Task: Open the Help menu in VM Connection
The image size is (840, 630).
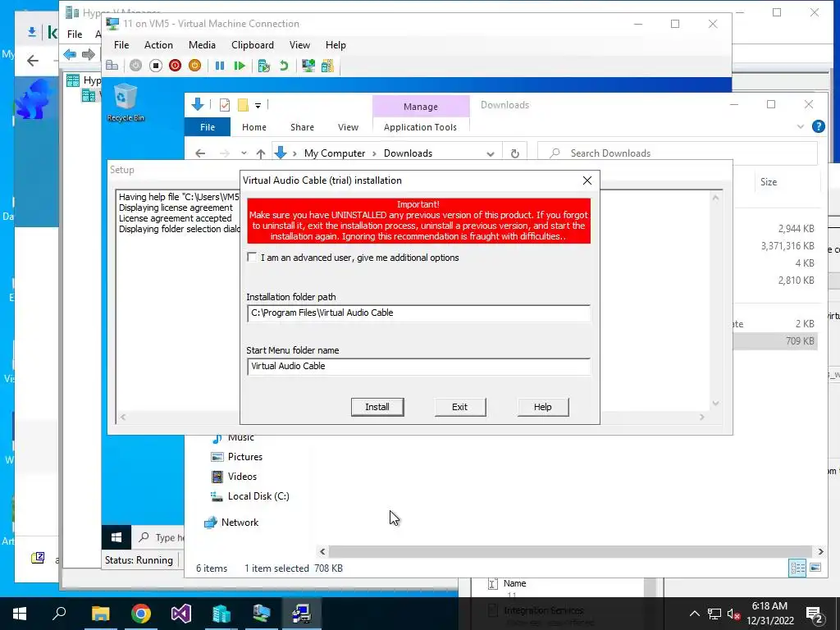Action: (x=336, y=45)
